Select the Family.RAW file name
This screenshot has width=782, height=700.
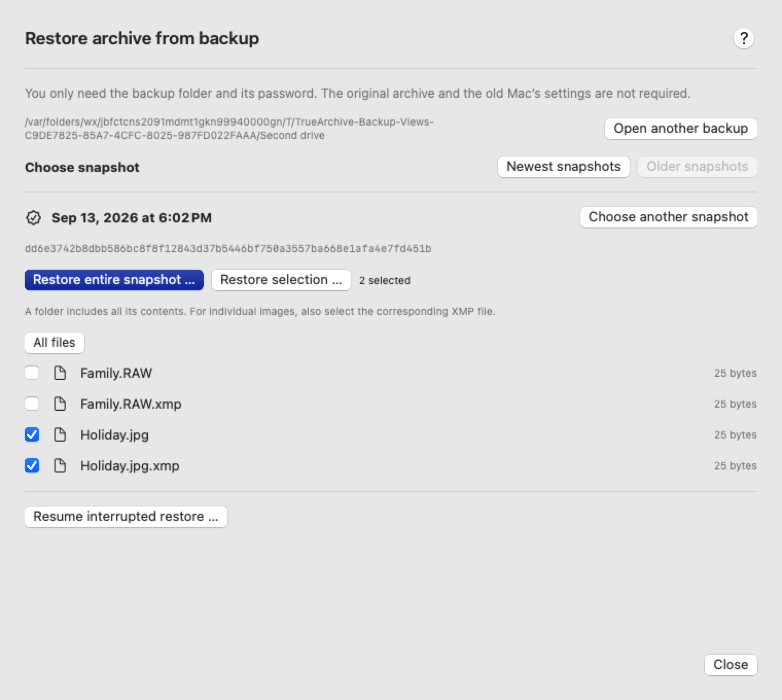point(116,373)
